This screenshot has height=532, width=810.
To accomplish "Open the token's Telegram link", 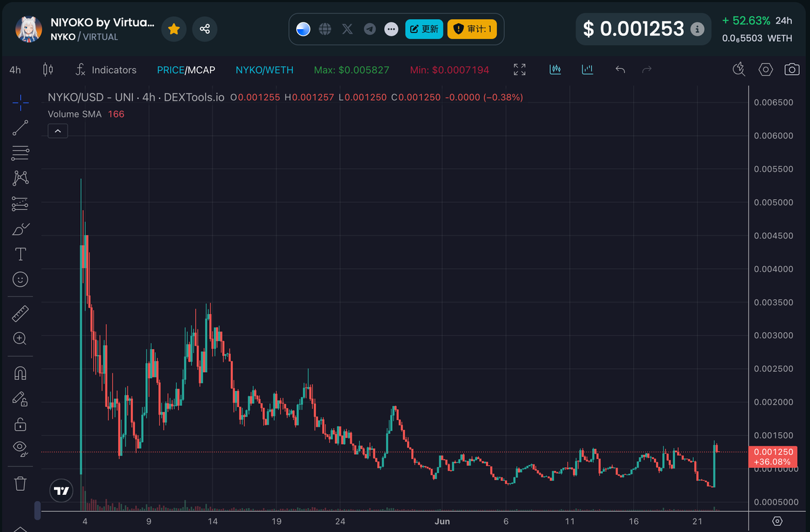I will [370, 29].
